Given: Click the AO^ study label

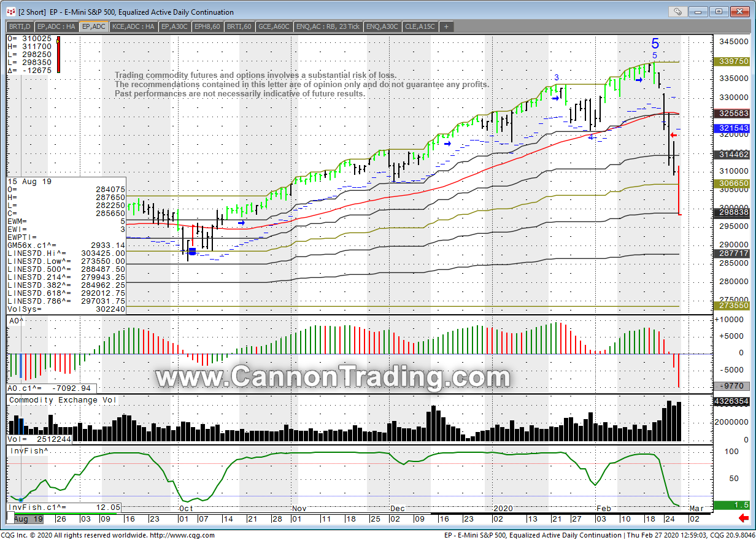Looking at the screenshot, I should click(x=16, y=321).
